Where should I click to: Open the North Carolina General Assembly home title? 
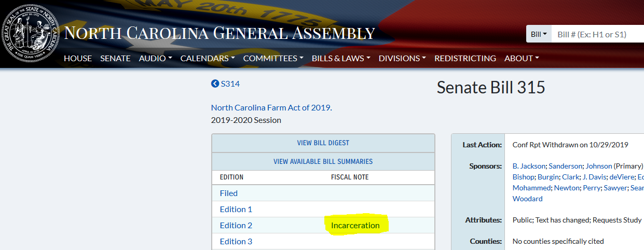(219, 33)
